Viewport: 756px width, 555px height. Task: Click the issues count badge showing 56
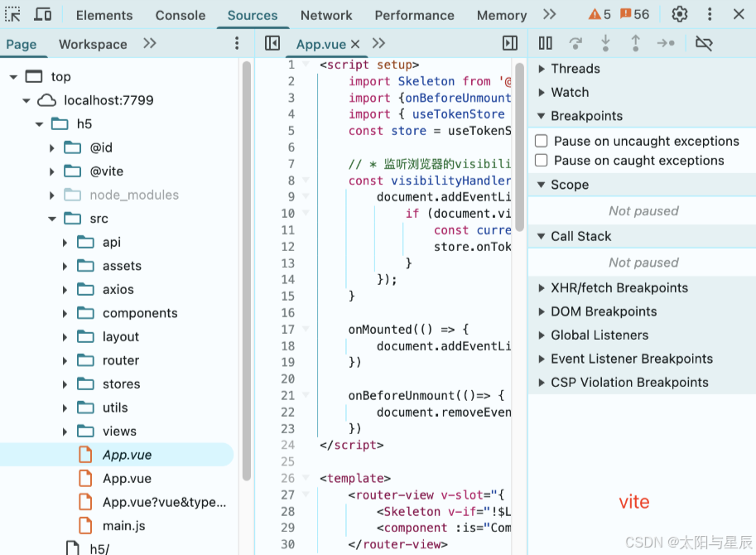(634, 14)
